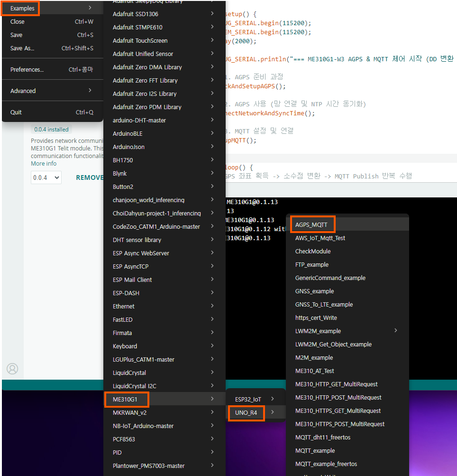Expand Adafruit Zero FFT Library examples
This screenshot has width=457, height=476.
tap(165, 81)
